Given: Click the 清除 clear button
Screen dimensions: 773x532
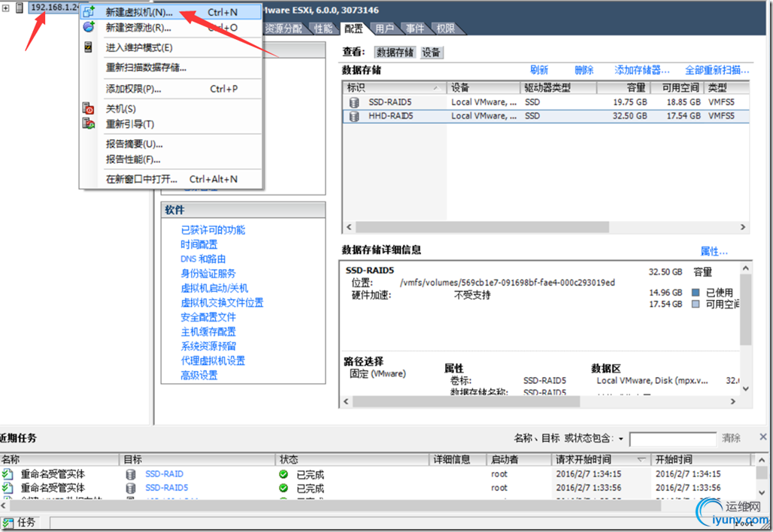Looking at the screenshot, I should [x=731, y=438].
